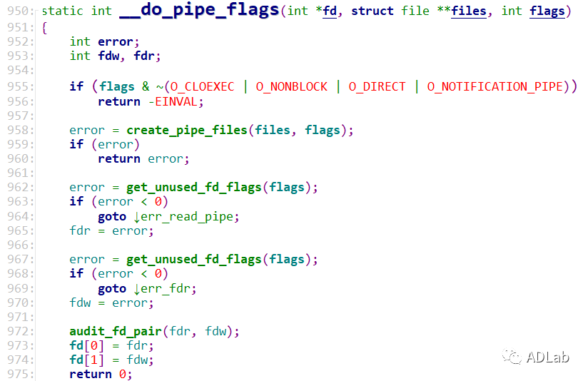Click the 'struct file' type in the signature

click(x=390, y=11)
